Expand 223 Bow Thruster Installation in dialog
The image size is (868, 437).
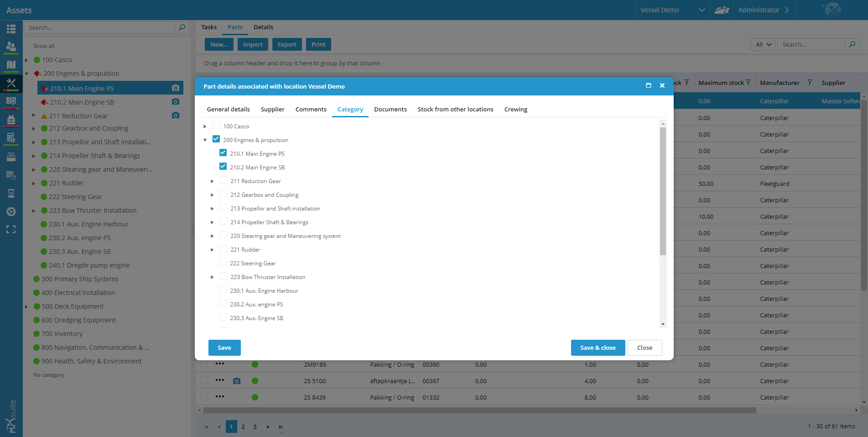point(212,277)
